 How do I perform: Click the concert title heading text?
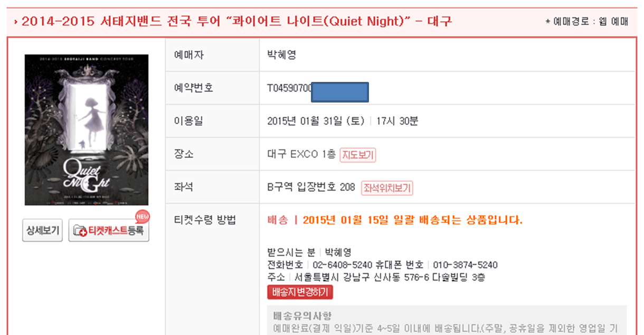(x=236, y=22)
